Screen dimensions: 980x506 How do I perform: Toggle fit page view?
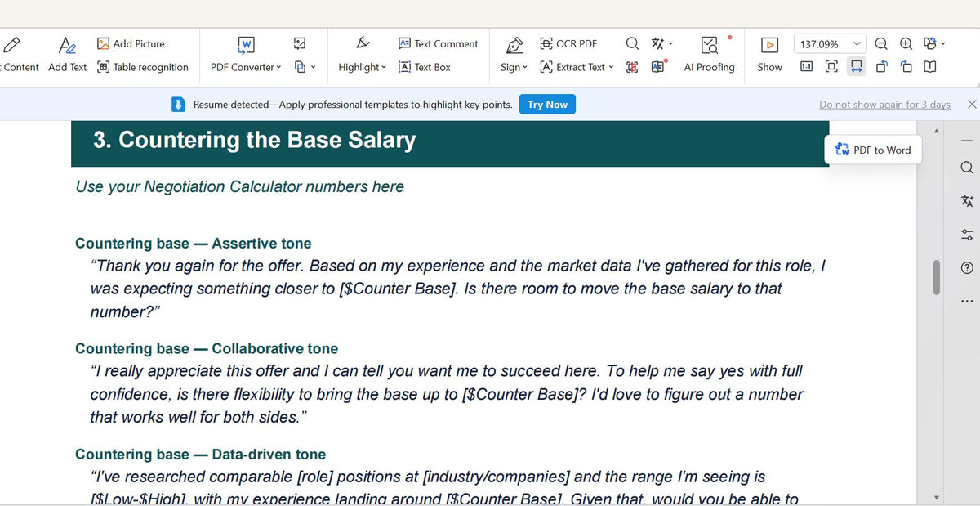(831, 67)
